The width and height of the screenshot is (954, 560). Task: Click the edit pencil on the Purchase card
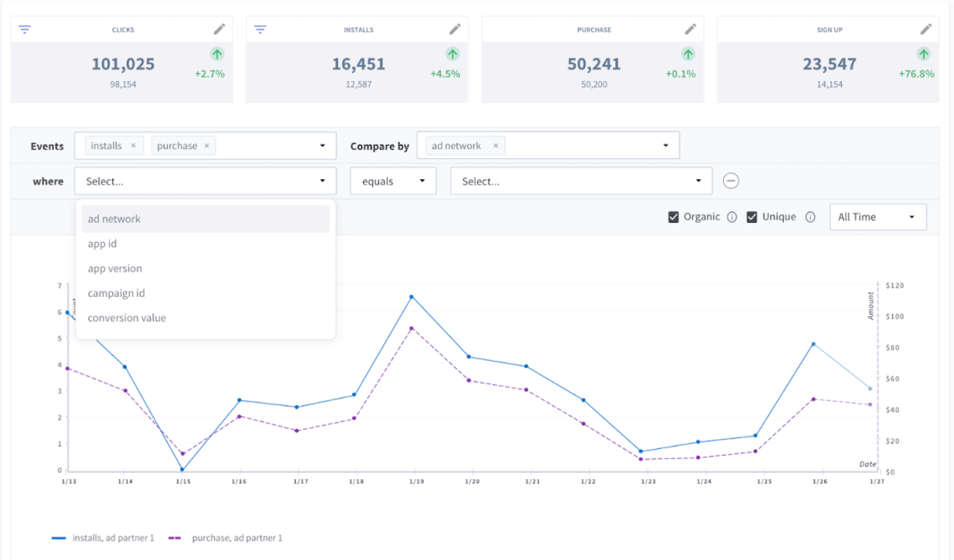[690, 28]
